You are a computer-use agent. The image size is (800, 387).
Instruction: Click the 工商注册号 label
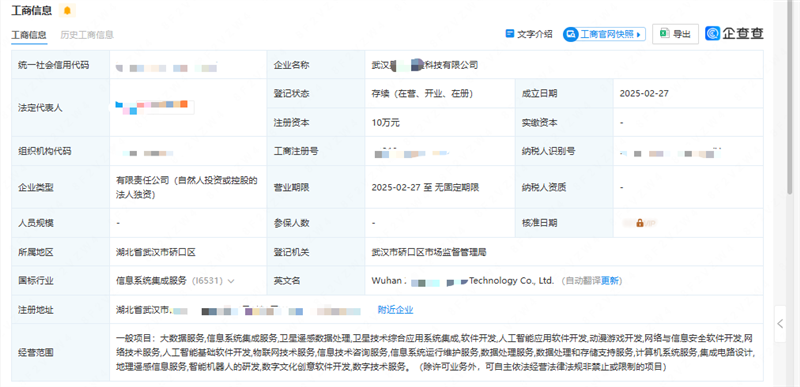click(296, 151)
